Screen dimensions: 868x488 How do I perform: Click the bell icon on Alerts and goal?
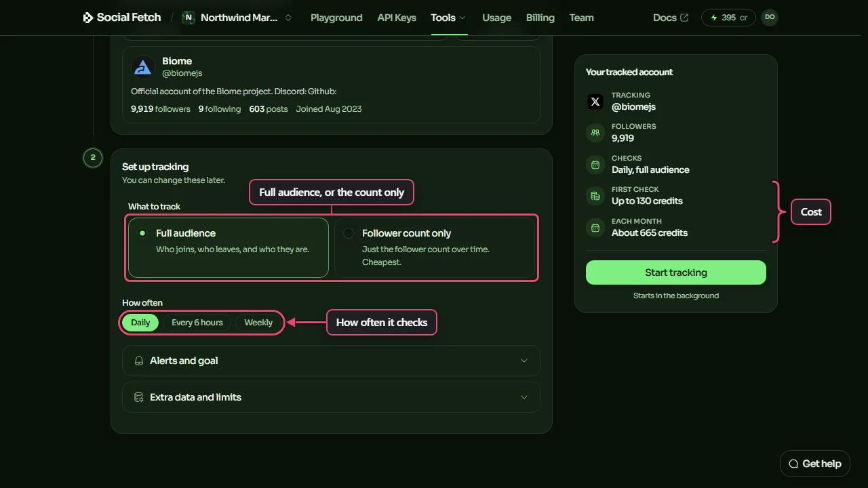[139, 361]
